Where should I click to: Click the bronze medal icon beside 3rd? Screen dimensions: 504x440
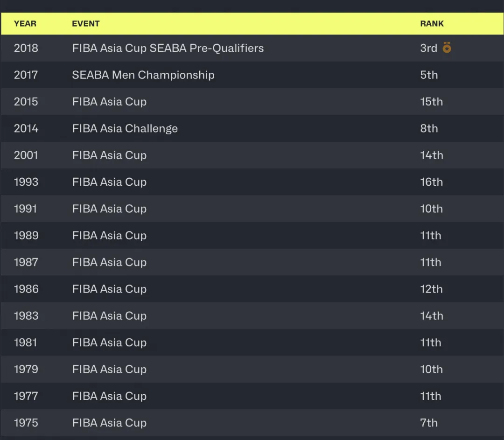tap(447, 48)
